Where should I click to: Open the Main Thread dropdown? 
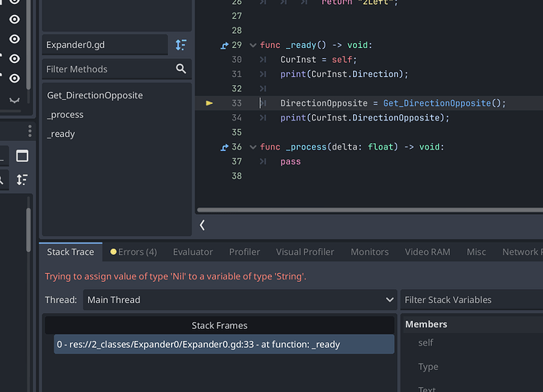click(x=240, y=300)
